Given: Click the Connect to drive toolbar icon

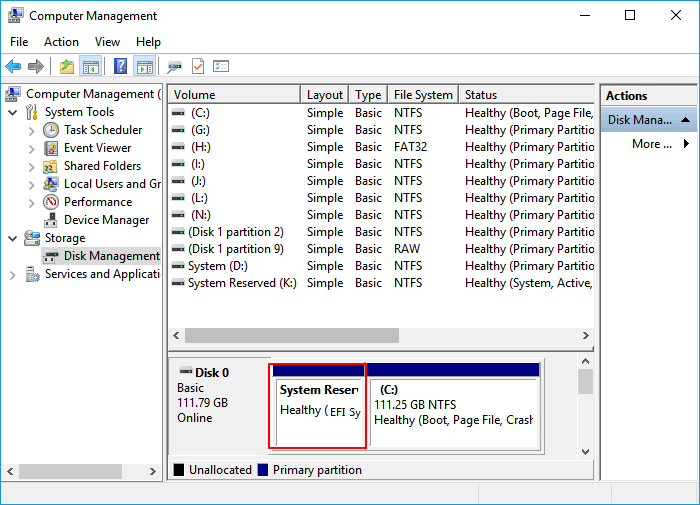Looking at the screenshot, I should [x=174, y=67].
